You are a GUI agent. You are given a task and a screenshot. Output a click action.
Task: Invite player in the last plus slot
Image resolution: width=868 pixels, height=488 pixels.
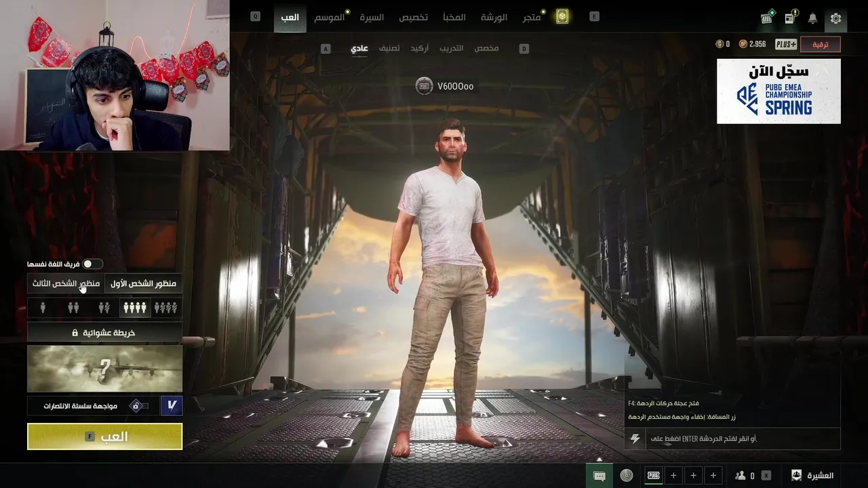coord(713,476)
